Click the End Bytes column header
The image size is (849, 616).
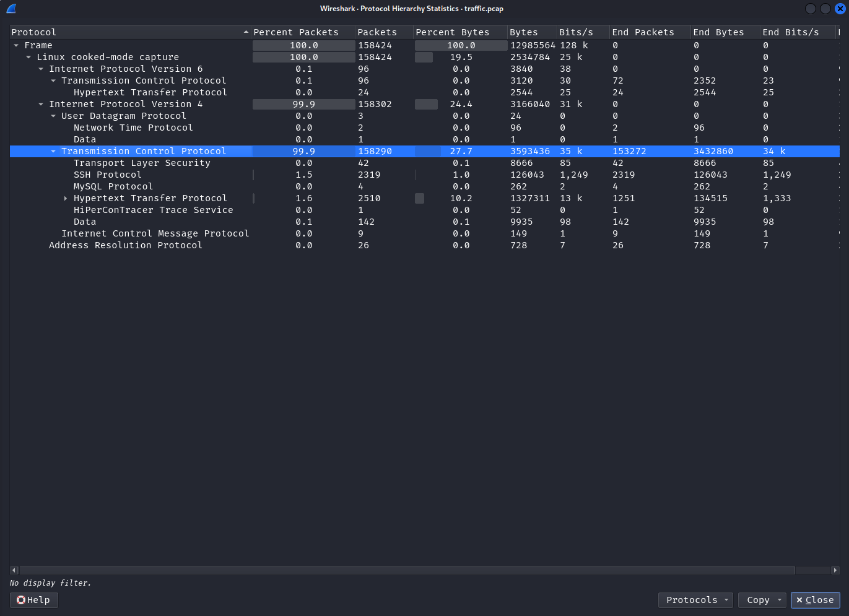point(718,32)
